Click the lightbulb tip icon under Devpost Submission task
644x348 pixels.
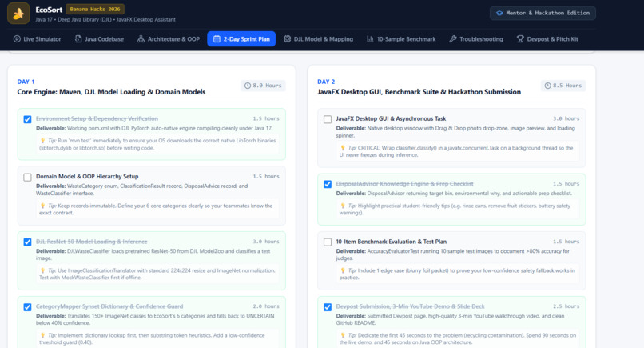click(x=343, y=335)
